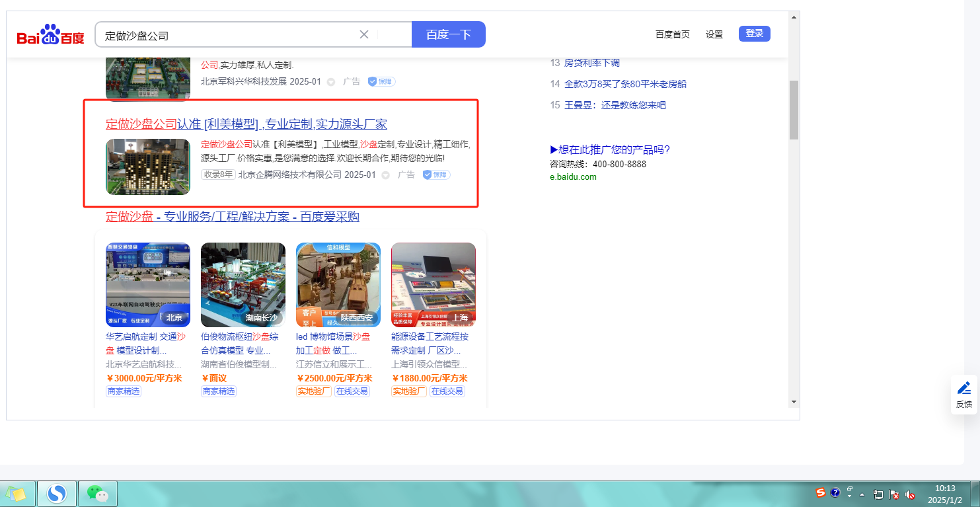Click the network status tray icon

tap(878, 494)
